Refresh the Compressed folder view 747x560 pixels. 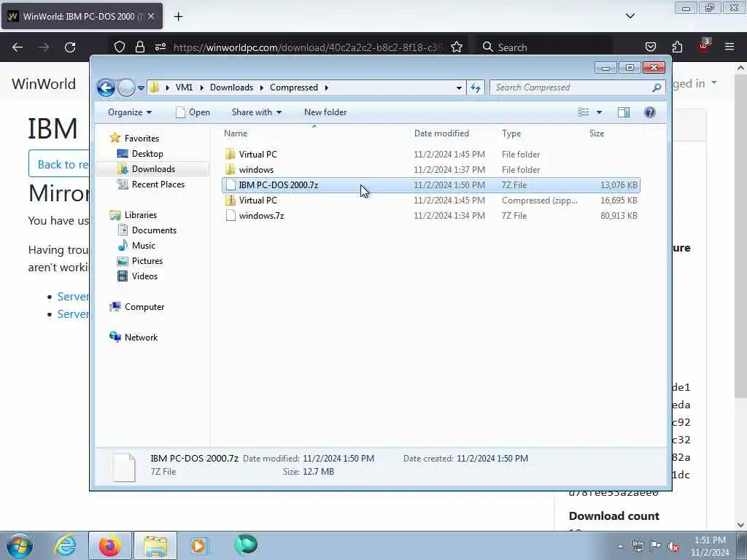click(476, 87)
